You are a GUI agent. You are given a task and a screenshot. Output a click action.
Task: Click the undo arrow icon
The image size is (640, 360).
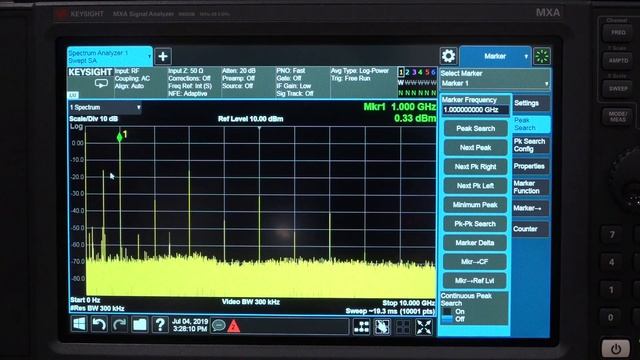tap(99, 325)
